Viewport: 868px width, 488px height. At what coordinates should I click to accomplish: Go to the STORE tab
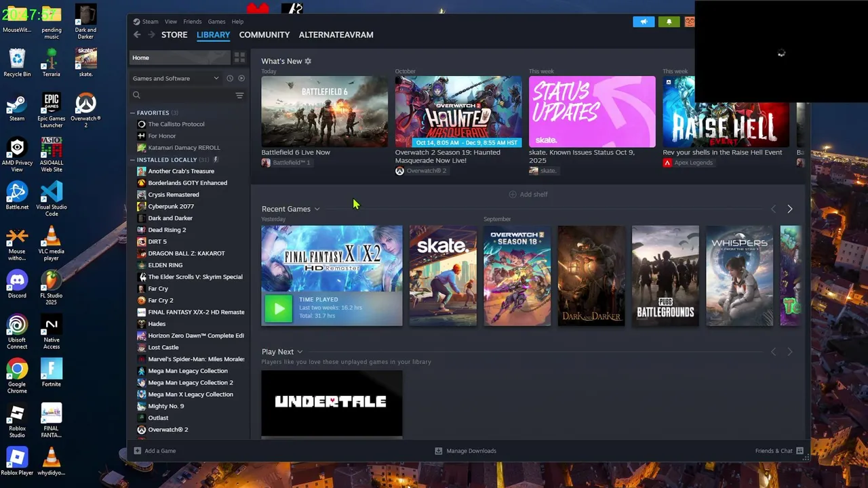[x=174, y=35]
